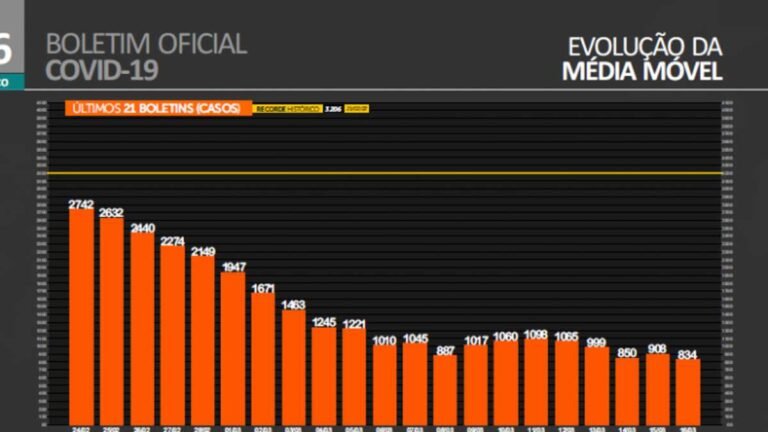Click the record value 3.206 text

coord(333,108)
